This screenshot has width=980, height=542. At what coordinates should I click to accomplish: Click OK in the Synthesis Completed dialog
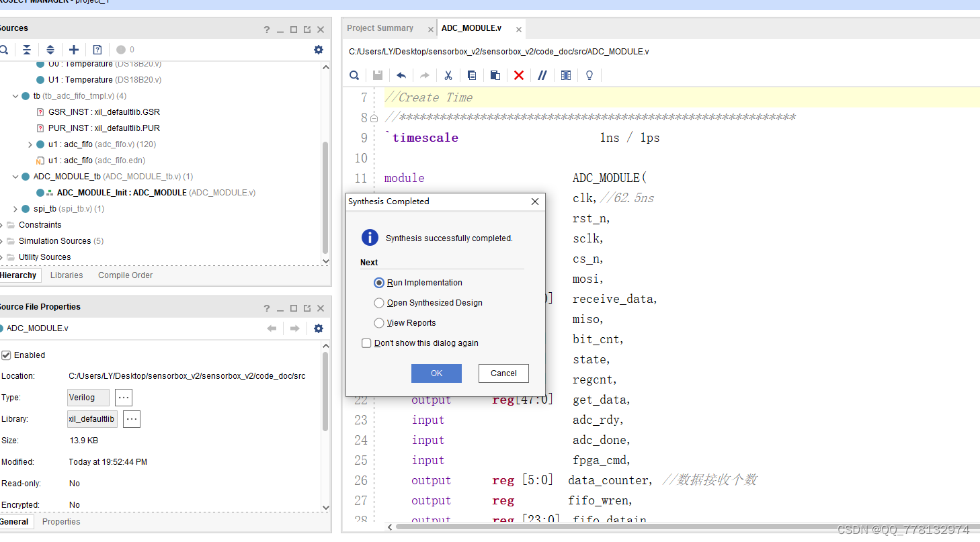point(436,373)
